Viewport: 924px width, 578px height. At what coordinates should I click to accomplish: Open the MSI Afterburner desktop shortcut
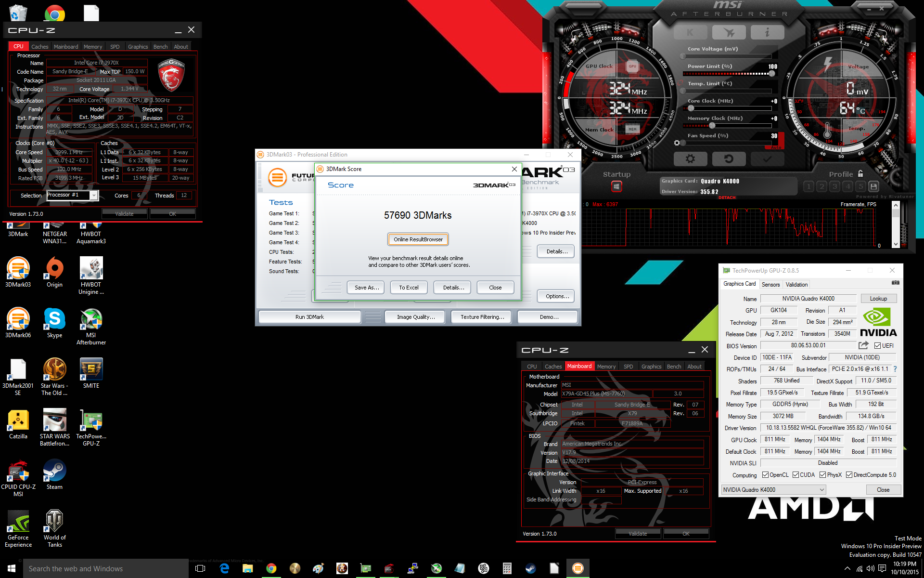pos(91,326)
